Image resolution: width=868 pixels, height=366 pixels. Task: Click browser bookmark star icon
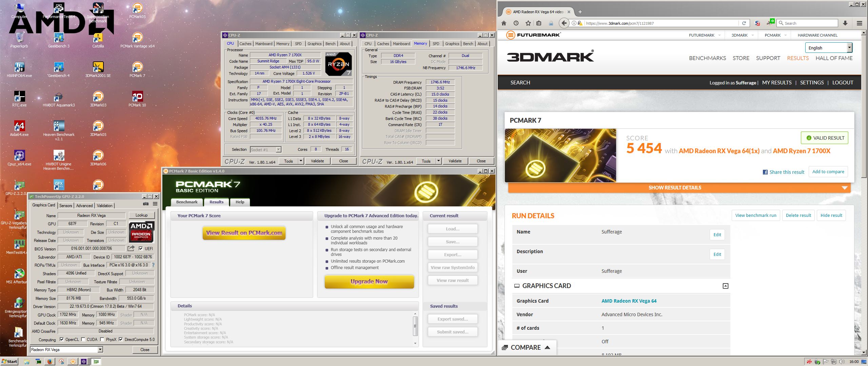[x=528, y=23]
